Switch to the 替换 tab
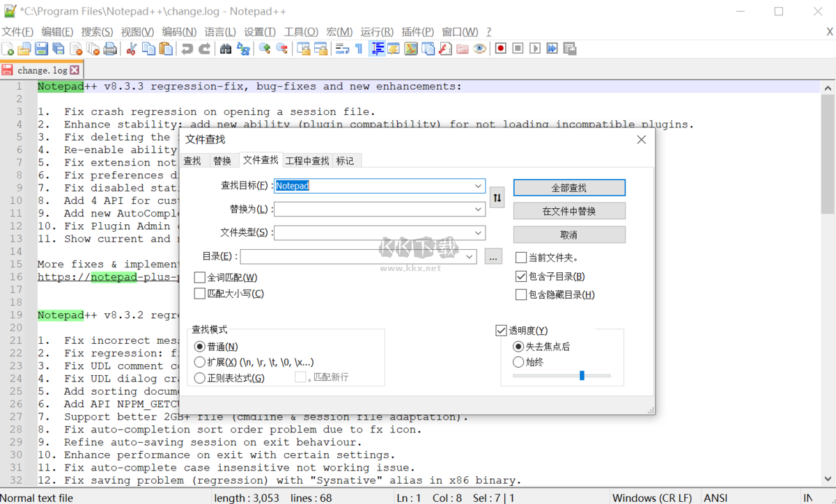The image size is (836, 504). [223, 160]
